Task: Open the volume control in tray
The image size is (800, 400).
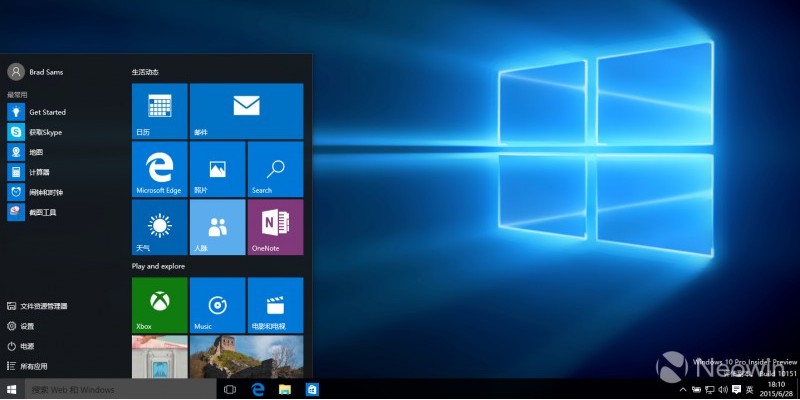Action: pyautogui.click(x=723, y=390)
